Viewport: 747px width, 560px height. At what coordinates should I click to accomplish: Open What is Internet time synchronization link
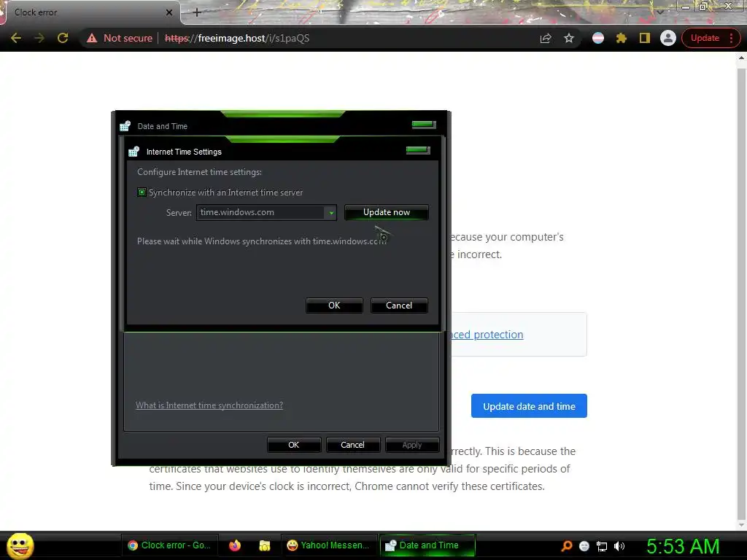pyautogui.click(x=209, y=405)
